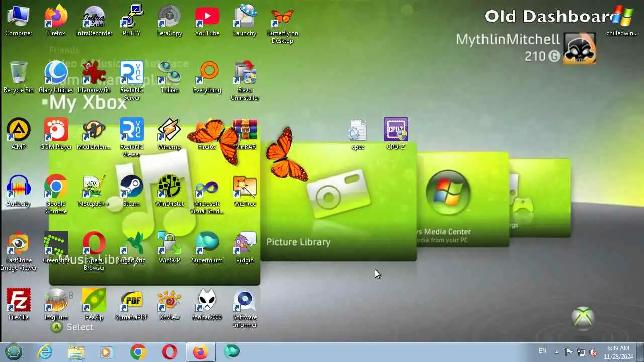The height and width of the screenshot is (362, 644).
Task: Click the muted volume tray icon
Action: (594, 352)
